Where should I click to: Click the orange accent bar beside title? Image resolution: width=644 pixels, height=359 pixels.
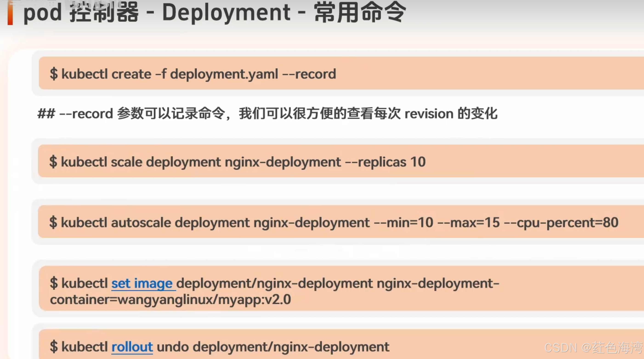10,14
